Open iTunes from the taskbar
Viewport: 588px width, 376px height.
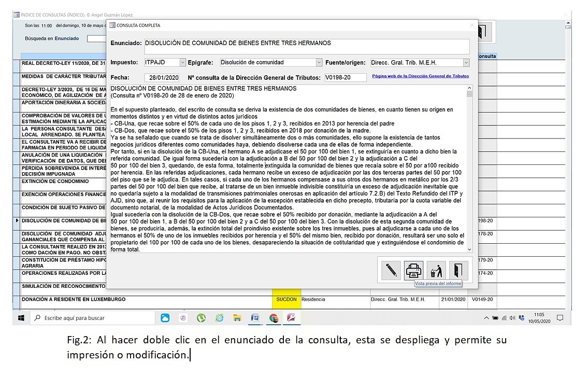183,318
